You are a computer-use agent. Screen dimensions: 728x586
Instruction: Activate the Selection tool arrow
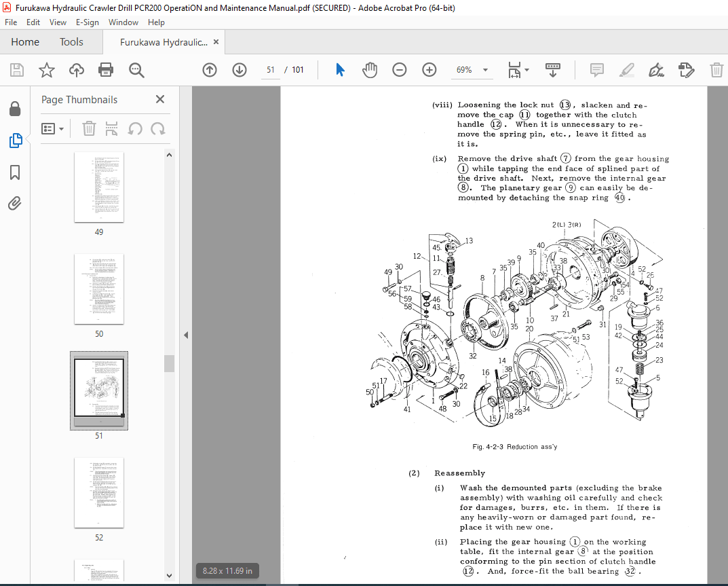[x=340, y=69]
